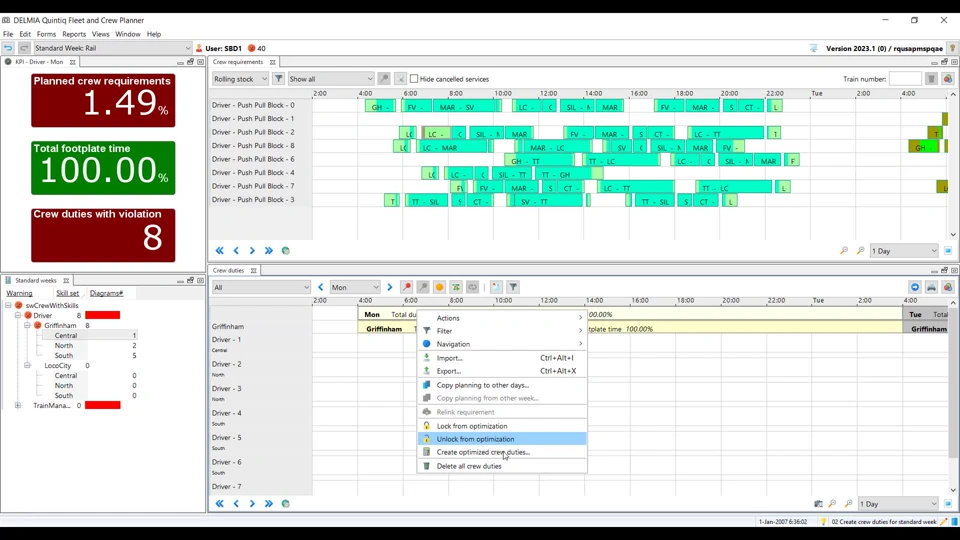Select the Standard weeks tab
Image resolution: width=960 pixels, height=540 pixels.
pos(36,280)
